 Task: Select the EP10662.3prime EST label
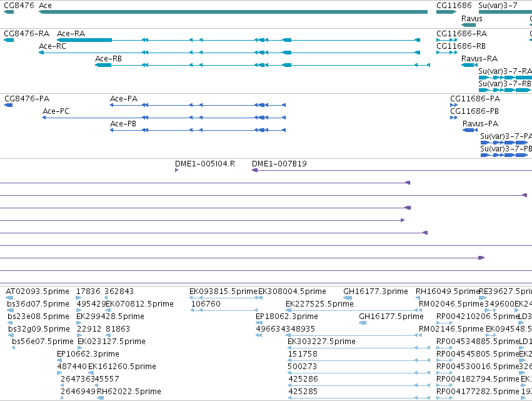click(x=88, y=354)
